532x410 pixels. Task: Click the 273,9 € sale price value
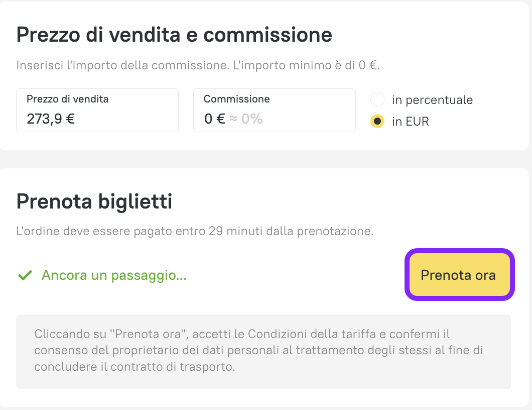click(x=51, y=119)
